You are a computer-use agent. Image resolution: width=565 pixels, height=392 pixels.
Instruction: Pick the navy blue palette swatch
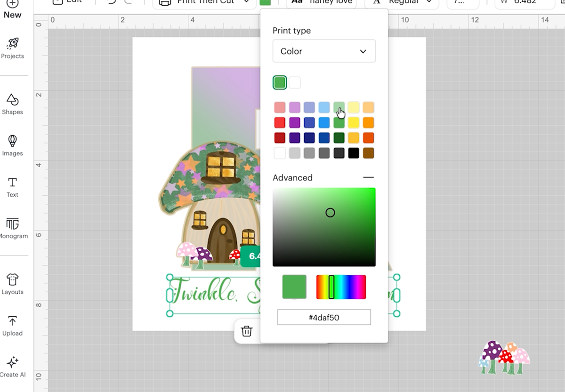(309, 138)
